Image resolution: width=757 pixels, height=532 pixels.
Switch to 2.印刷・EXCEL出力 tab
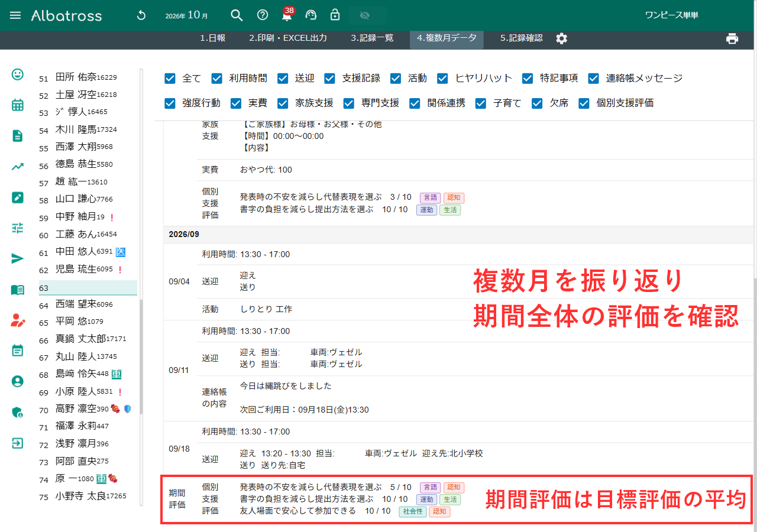pos(288,38)
